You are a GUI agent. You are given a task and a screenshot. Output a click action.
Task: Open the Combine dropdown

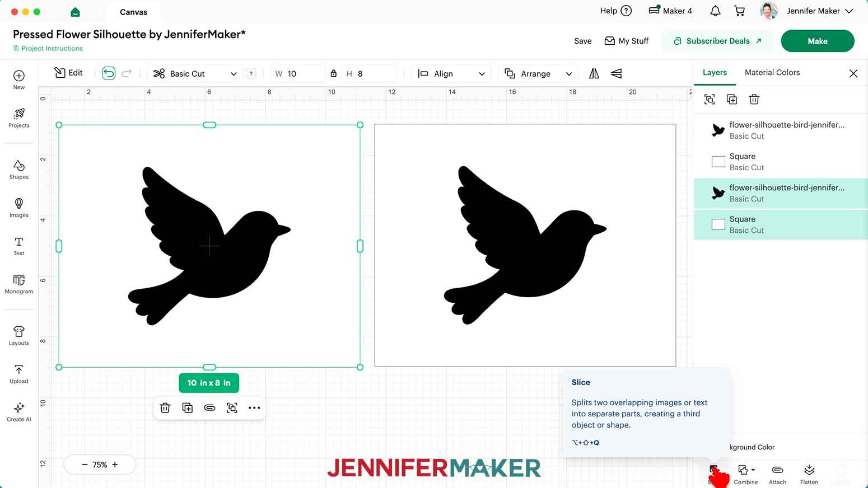[x=746, y=474]
